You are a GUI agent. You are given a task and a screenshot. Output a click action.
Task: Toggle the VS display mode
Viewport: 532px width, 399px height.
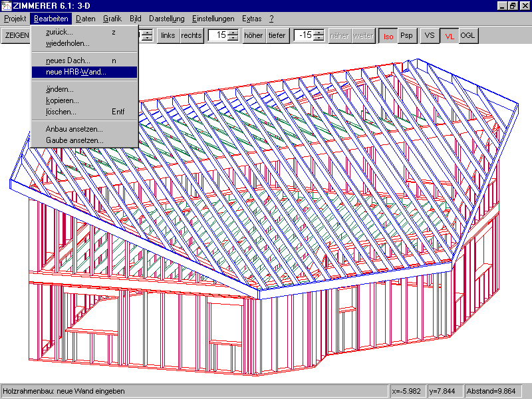pos(430,35)
